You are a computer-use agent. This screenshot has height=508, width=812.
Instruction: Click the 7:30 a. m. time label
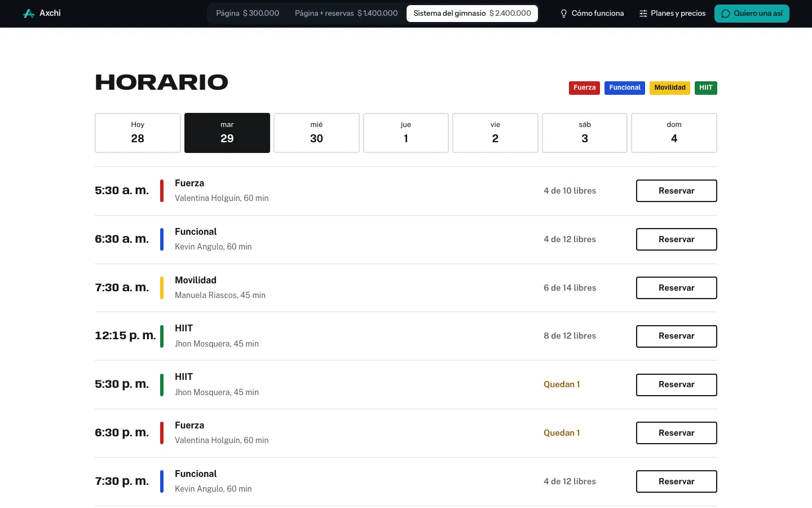pos(122,288)
